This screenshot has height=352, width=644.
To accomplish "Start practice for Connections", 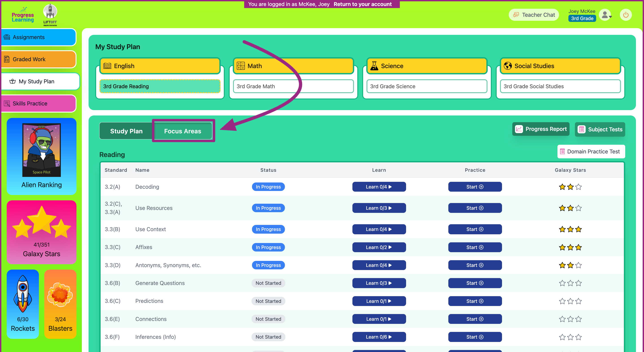I will [475, 319].
